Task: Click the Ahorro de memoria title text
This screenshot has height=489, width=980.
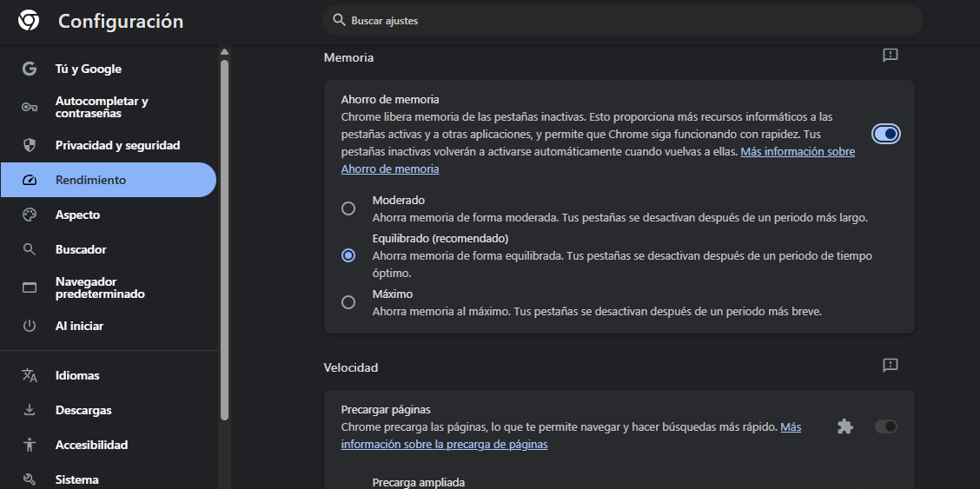Action: coord(390,99)
